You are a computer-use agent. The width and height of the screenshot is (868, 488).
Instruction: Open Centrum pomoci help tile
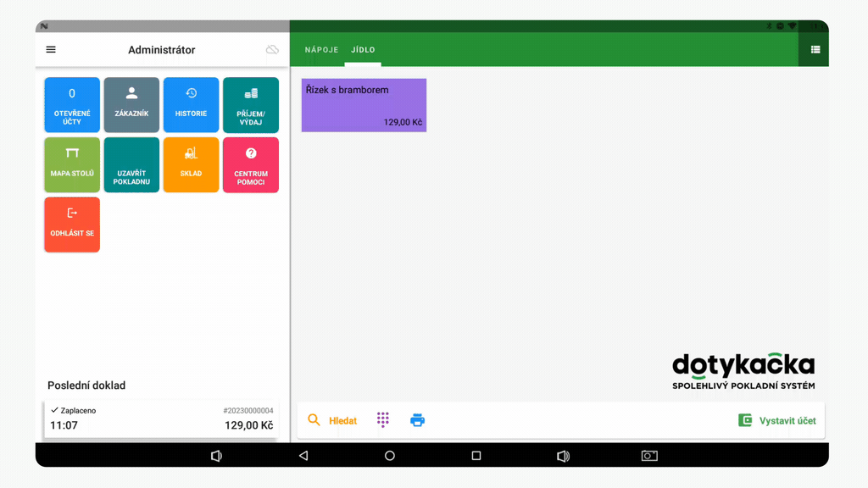click(251, 164)
